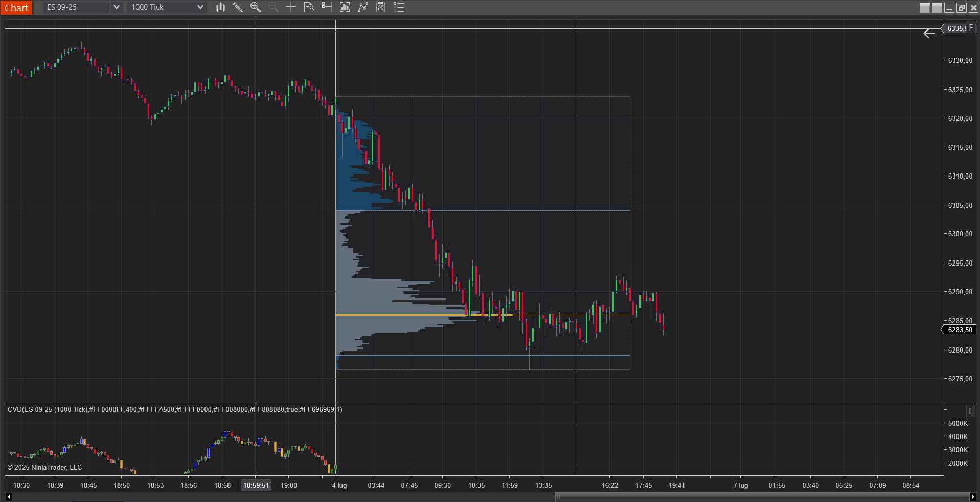Click the CVD indicator label text
980x502 pixels.
[x=175, y=409]
